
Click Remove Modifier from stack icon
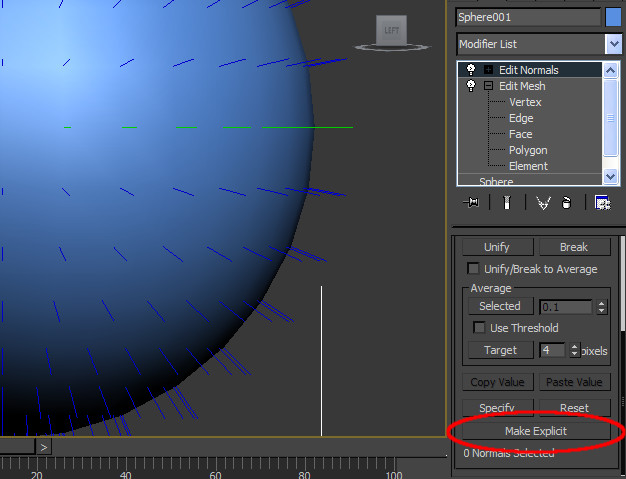566,203
